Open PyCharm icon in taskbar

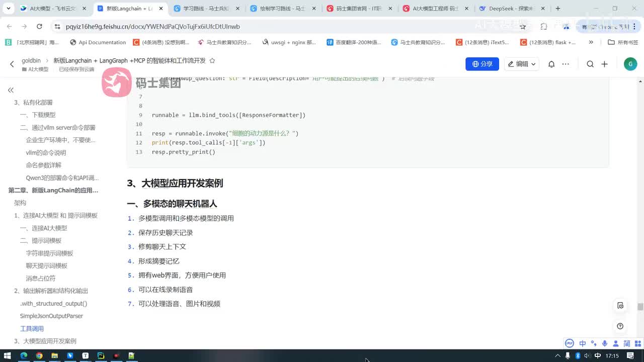(101, 355)
